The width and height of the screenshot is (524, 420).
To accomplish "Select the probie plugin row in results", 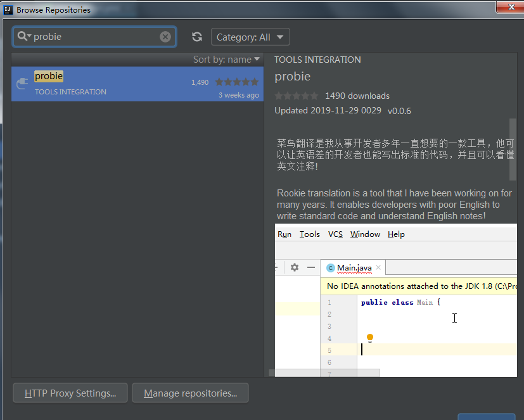I will (137, 84).
